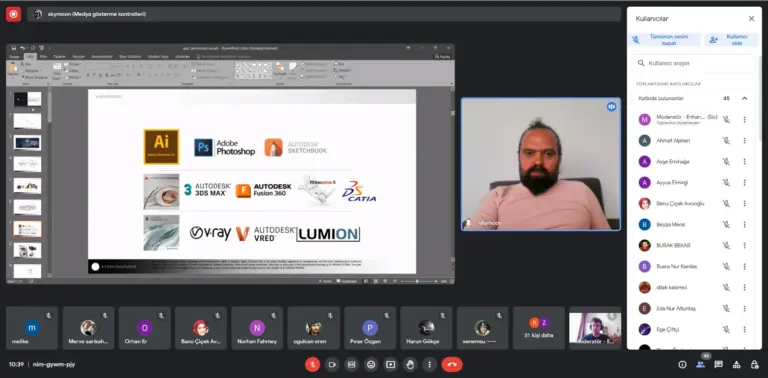Select Merve sarıkah... participant tile
Image resolution: width=768 pixels, height=378 pixels.
click(88, 328)
